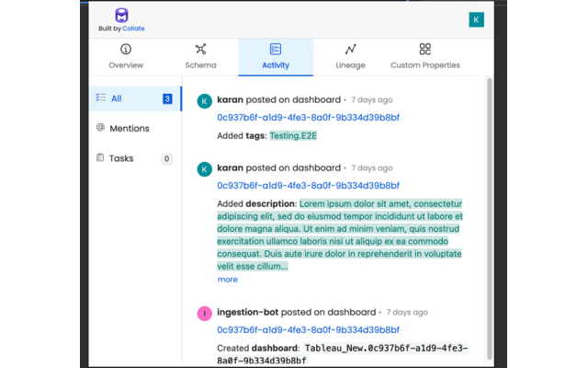Open dashboard link in the Added tags post
This screenshot has height=368, width=588.
[x=309, y=118]
